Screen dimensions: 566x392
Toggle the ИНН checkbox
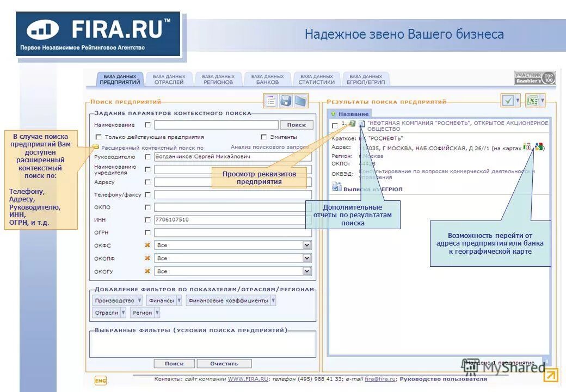[x=147, y=220]
